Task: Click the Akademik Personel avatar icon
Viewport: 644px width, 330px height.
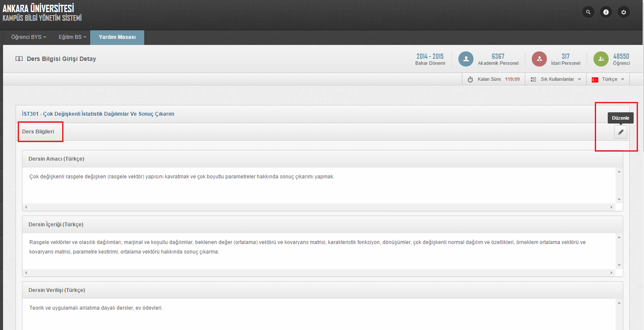Action: [x=466, y=59]
